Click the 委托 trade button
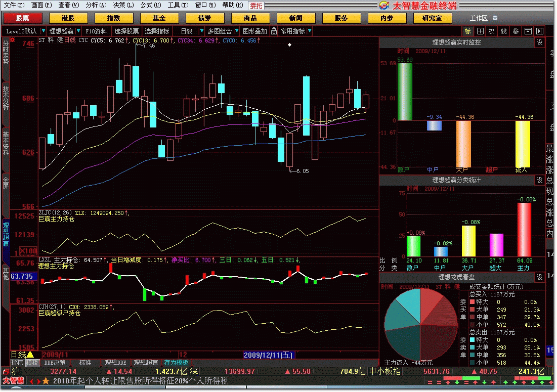 pyautogui.click(x=256, y=6)
